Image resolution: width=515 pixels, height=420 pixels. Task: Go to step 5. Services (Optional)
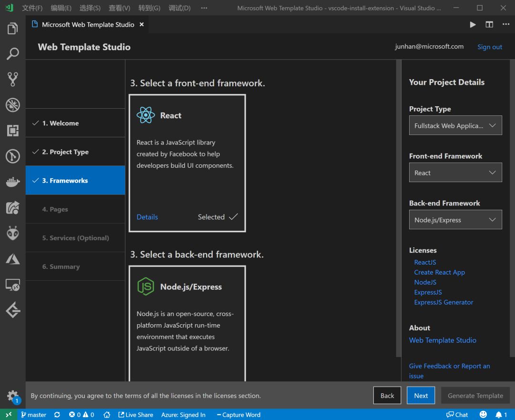pyautogui.click(x=75, y=238)
